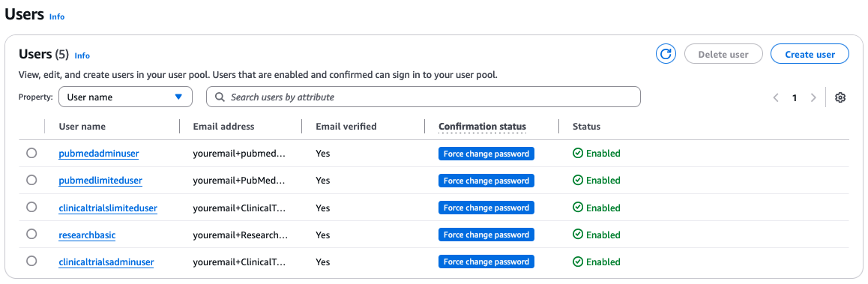The height and width of the screenshot is (284, 868).
Task: Click Force change password badge for pubmedlimiteduser
Action: pos(486,181)
